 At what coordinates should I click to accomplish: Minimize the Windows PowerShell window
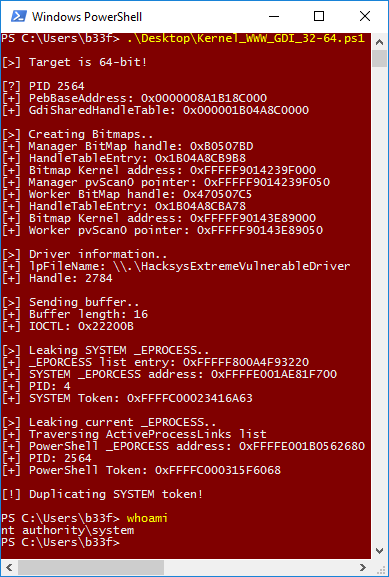tap(273, 17)
